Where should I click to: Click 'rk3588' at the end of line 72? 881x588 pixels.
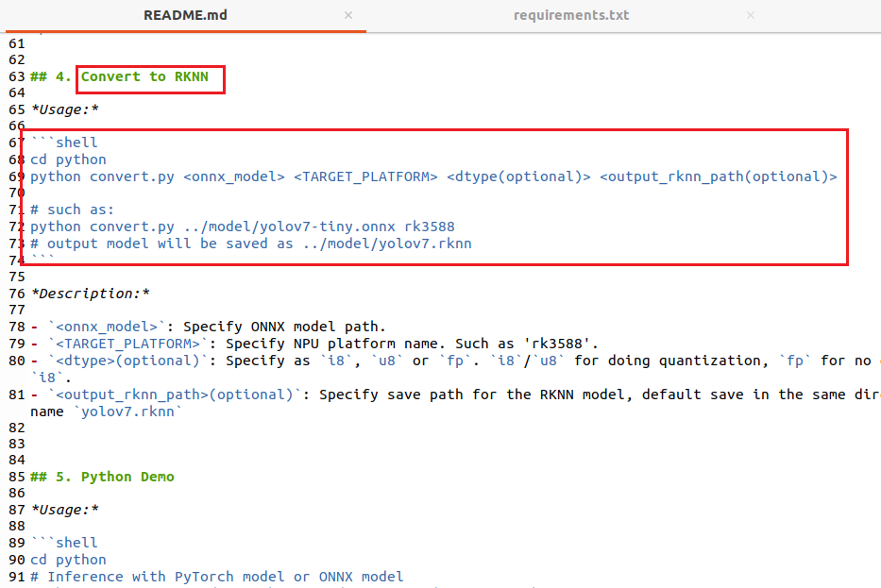430,227
